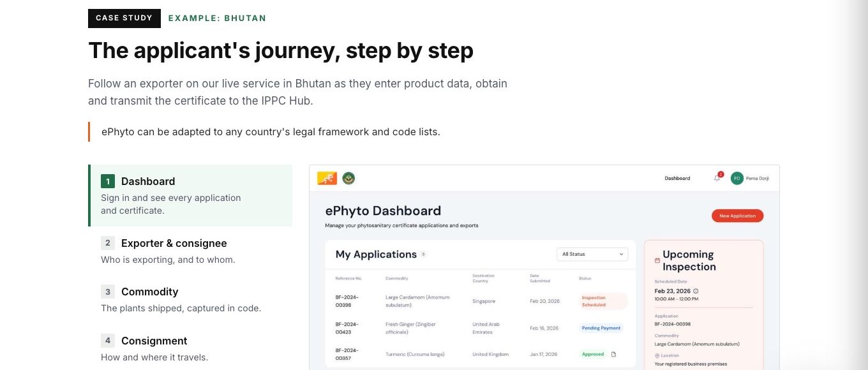Click the Pema Dorji user name

click(x=758, y=178)
